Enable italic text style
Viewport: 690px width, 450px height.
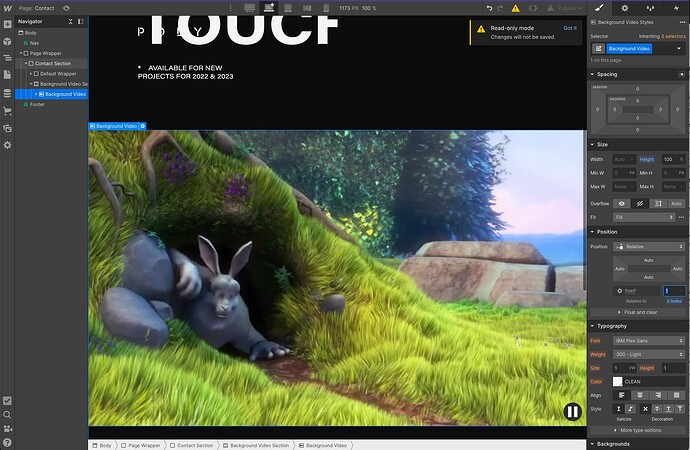pyautogui.click(x=630, y=409)
